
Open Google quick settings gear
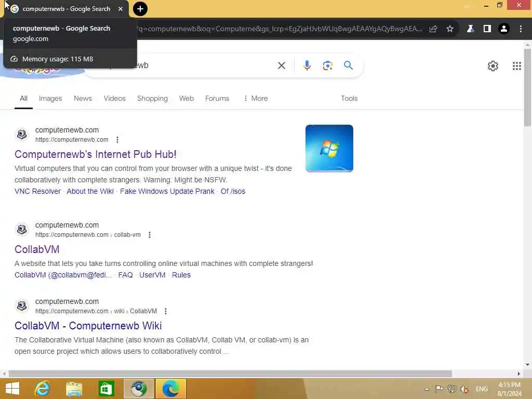click(493, 66)
